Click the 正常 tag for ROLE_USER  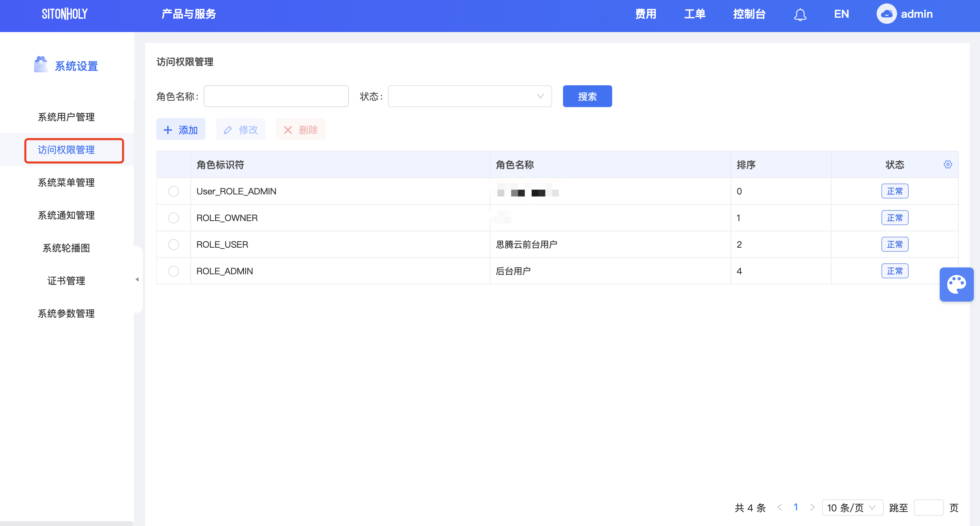[895, 245]
